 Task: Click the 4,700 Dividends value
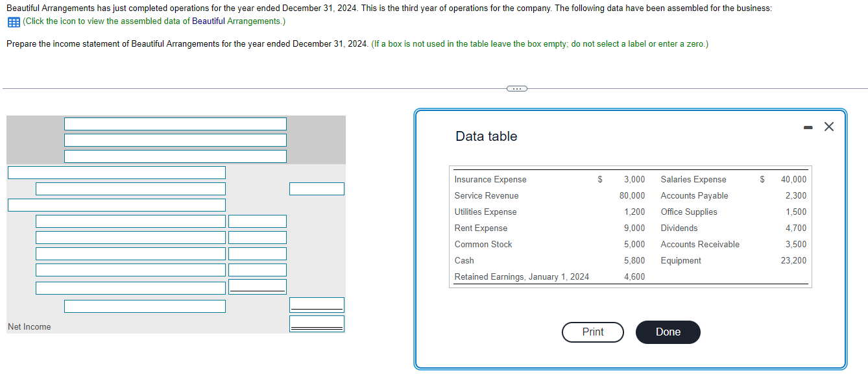tap(796, 228)
